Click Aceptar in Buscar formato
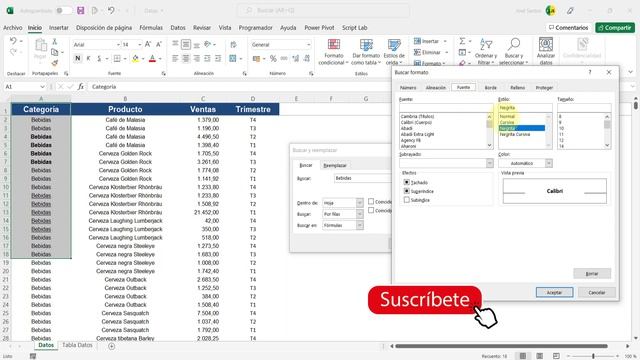Viewport: 640px width, 360px height. (554, 292)
